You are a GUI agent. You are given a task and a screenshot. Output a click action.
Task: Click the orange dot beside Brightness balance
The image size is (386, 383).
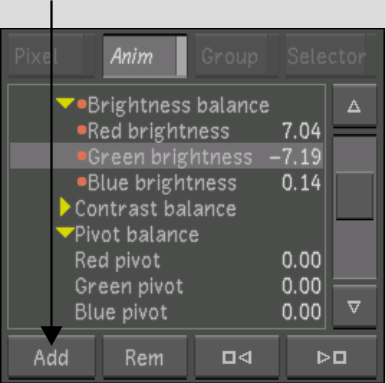pos(82,104)
